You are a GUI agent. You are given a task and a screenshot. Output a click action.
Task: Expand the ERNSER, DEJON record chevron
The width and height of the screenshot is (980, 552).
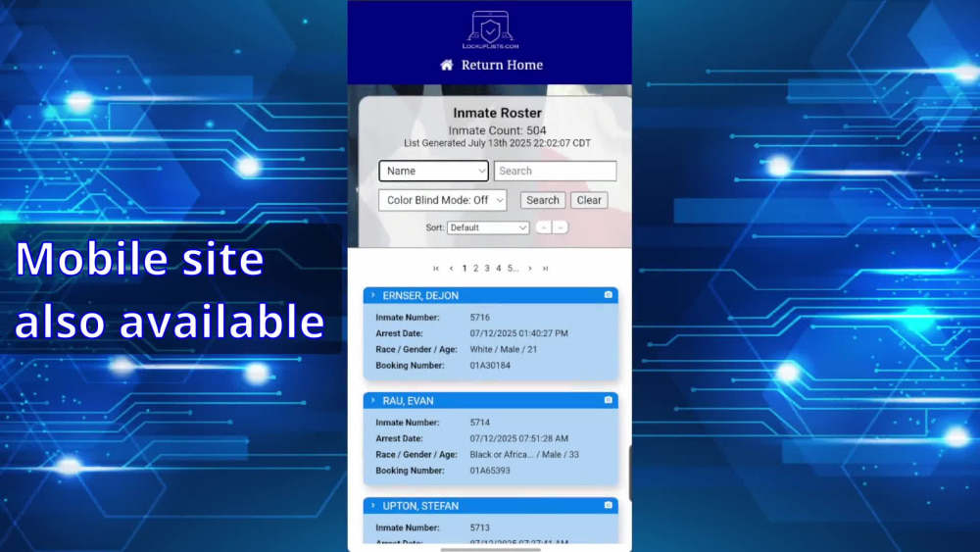373,295
